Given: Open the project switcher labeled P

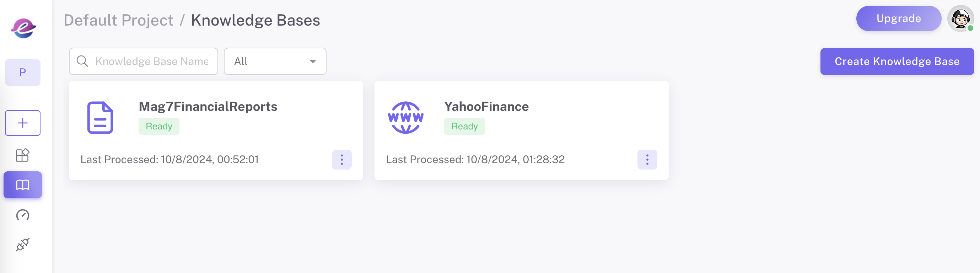Looking at the screenshot, I should point(23,73).
